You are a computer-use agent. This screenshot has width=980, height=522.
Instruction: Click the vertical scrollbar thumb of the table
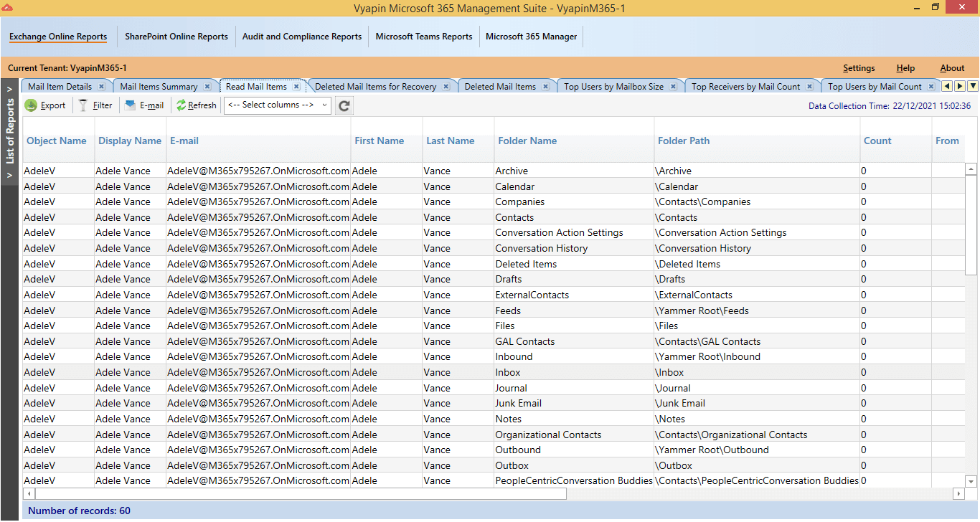point(971,224)
